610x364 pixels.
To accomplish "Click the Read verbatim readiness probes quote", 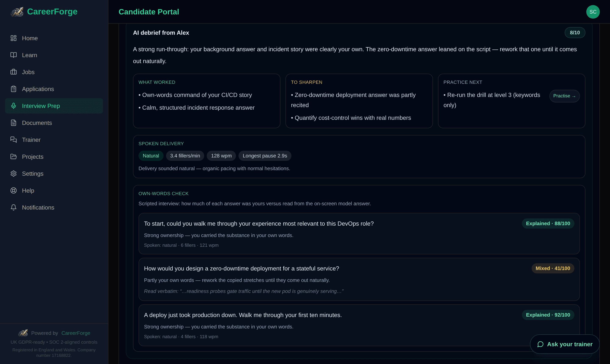I will point(244,291).
